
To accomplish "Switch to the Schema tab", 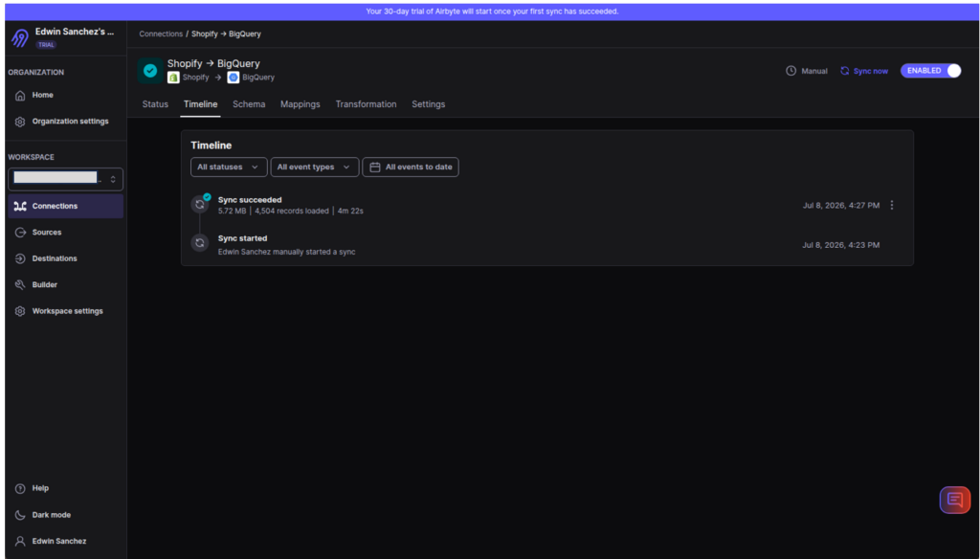I will click(x=249, y=104).
